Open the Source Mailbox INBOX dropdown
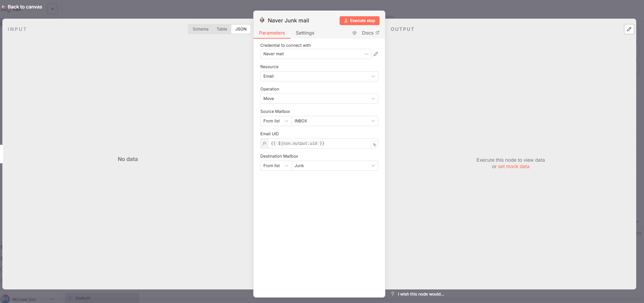This screenshot has height=303, width=644. (x=335, y=121)
